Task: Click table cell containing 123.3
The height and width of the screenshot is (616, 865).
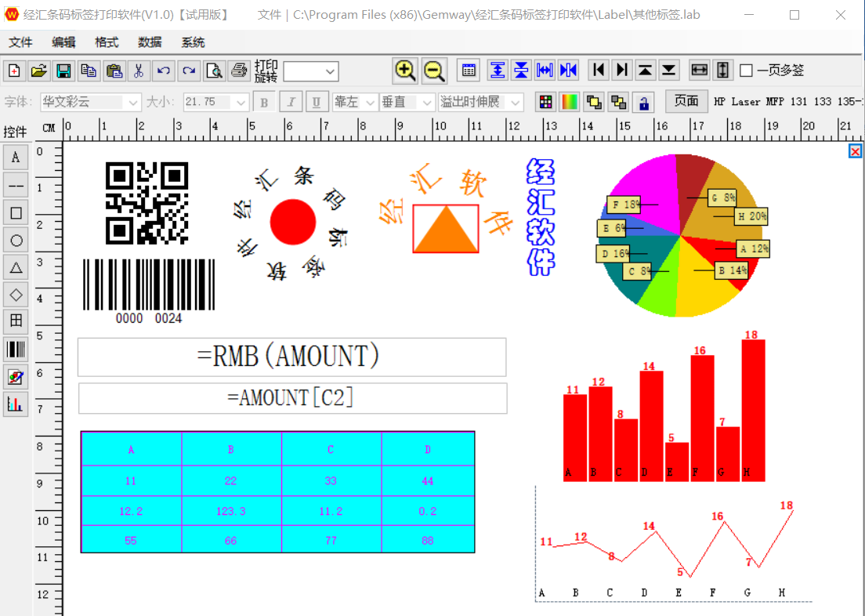Action: pyautogui.click(x=231, y=511)
